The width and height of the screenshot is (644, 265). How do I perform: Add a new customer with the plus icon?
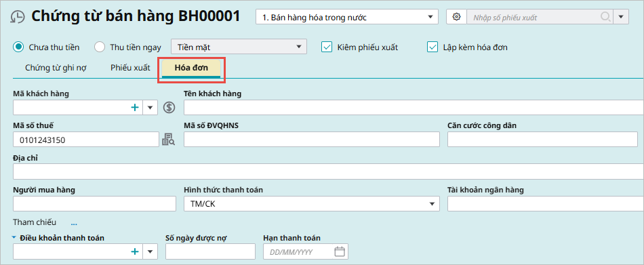click(134, 108)
